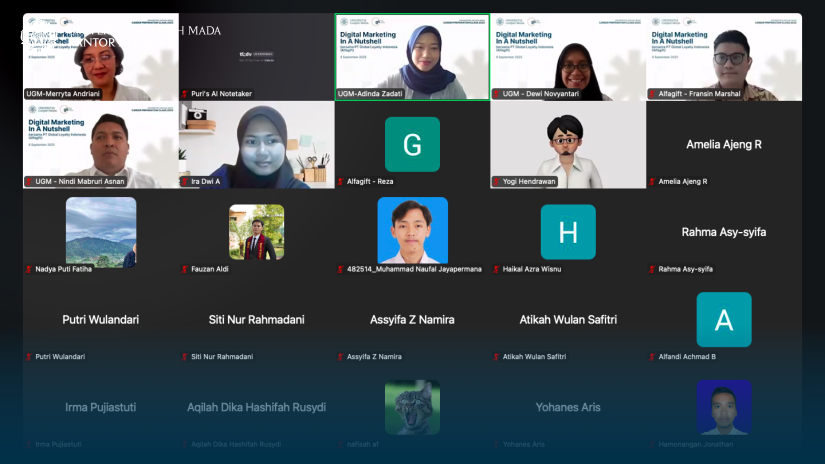Select the UGM-Adinda Zadati active speaker video
The image size is (825, 464).
pos(412,57)
